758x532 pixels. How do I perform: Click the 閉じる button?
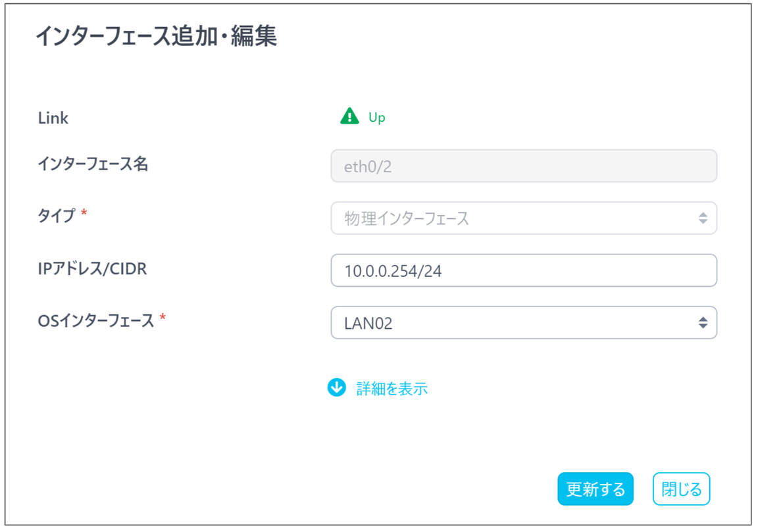[681, 489]
